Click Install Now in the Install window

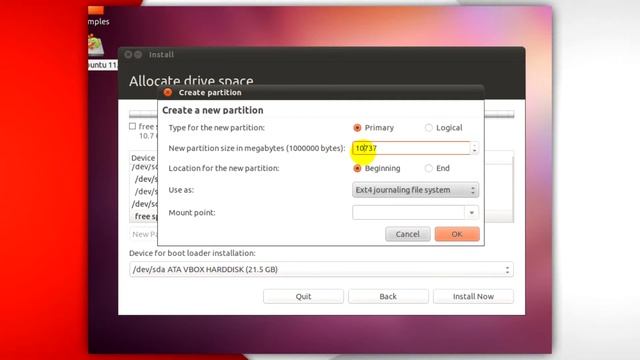tap(473, 296)
